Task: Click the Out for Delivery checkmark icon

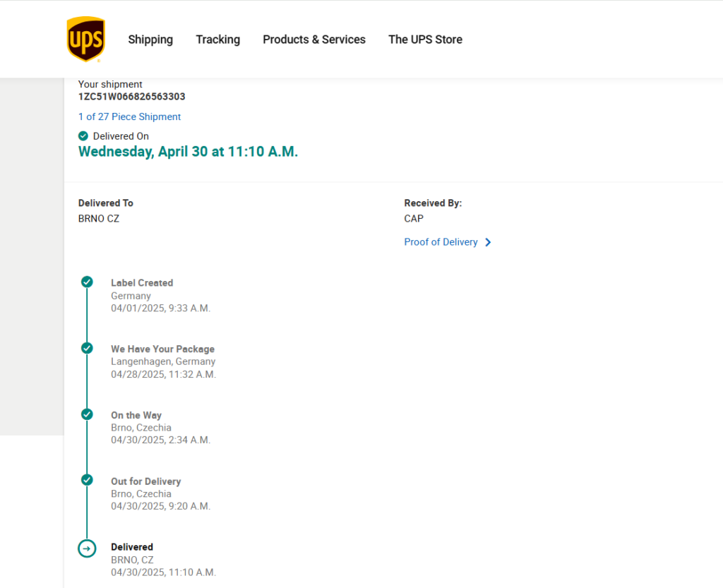Action: (x=87, y=479)
